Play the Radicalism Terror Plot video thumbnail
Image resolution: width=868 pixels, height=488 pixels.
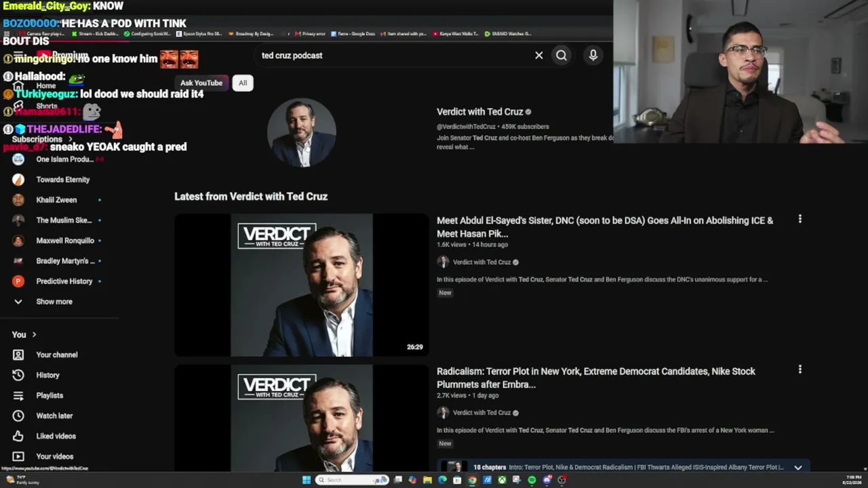(x=302, y=418)
